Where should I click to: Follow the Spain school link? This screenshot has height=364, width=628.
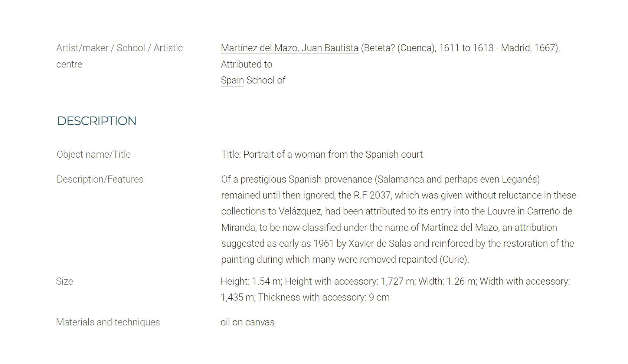tap(232, 80)
